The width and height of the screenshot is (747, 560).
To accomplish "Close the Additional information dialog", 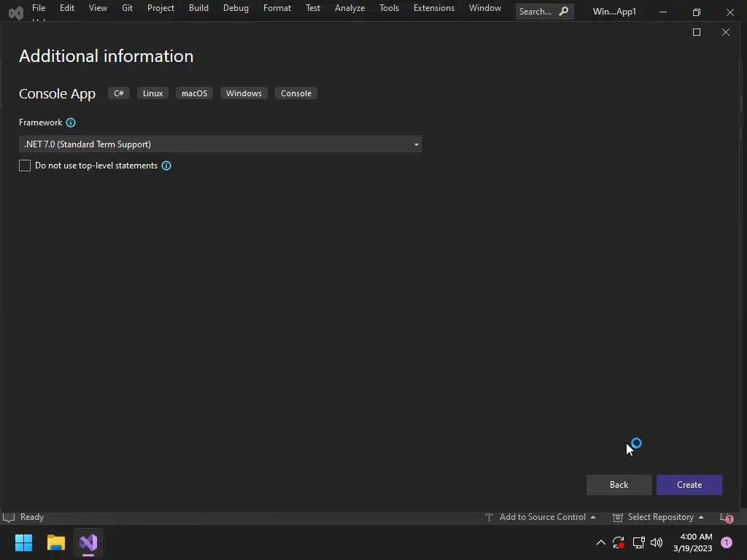I will [726, 32].
